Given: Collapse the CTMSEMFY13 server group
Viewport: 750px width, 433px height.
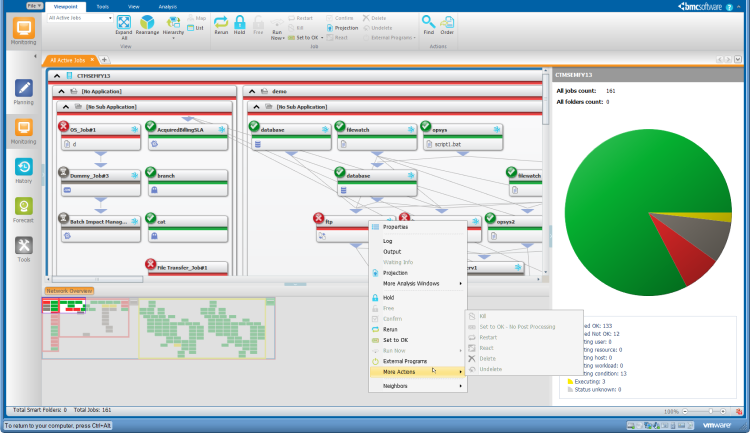Looking at the screenshot, I should (x=55, y=75).
